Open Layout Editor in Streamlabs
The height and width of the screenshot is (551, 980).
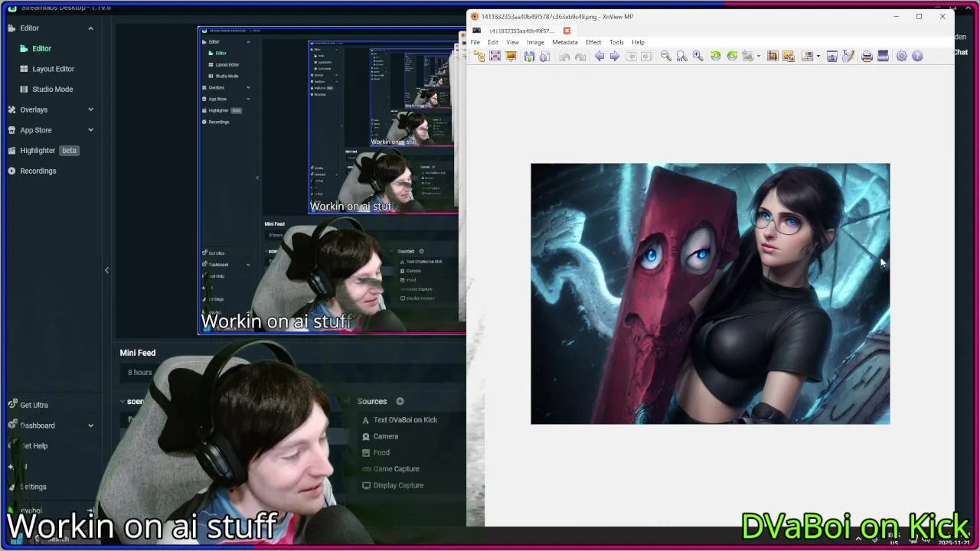[53, 69]
